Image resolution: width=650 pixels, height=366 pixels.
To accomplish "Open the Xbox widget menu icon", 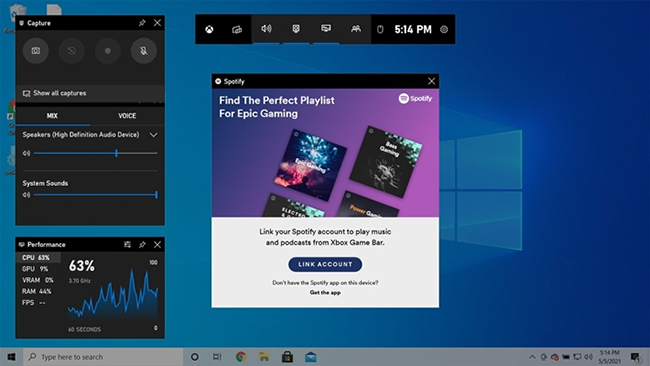I will pos(209,29).
